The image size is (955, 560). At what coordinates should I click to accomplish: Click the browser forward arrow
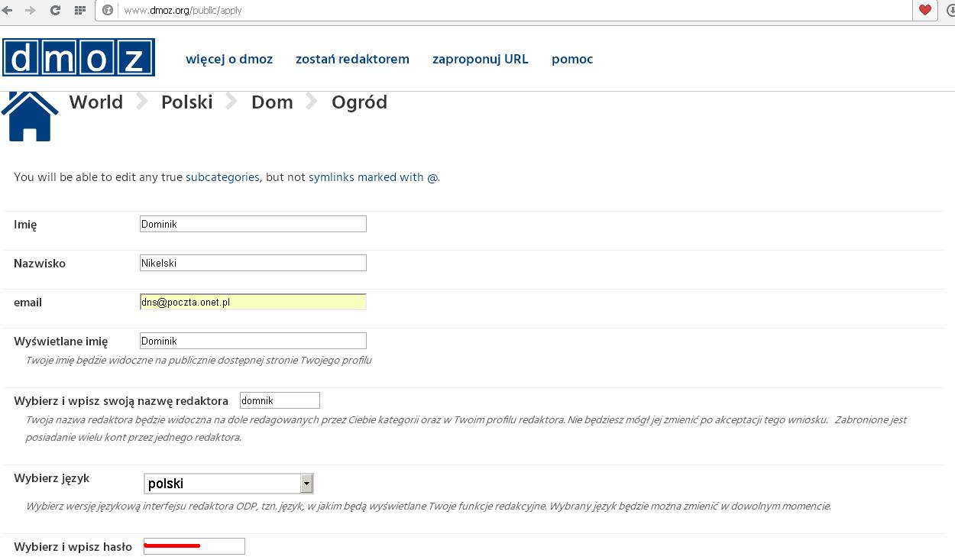[x=31, y=11]
